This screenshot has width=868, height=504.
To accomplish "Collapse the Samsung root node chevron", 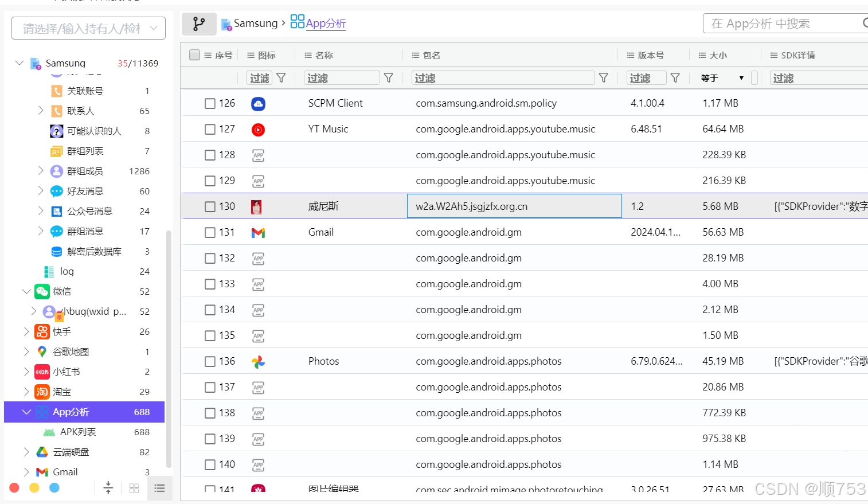I will point(19,62).
